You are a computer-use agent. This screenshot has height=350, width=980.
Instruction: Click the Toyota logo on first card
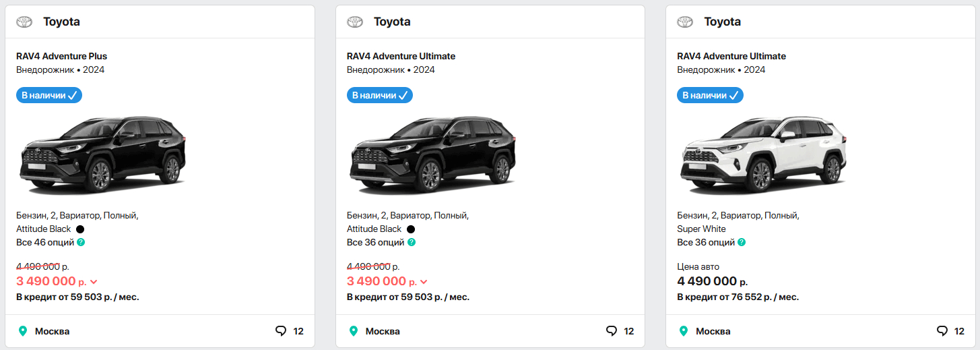click(24, 22)
